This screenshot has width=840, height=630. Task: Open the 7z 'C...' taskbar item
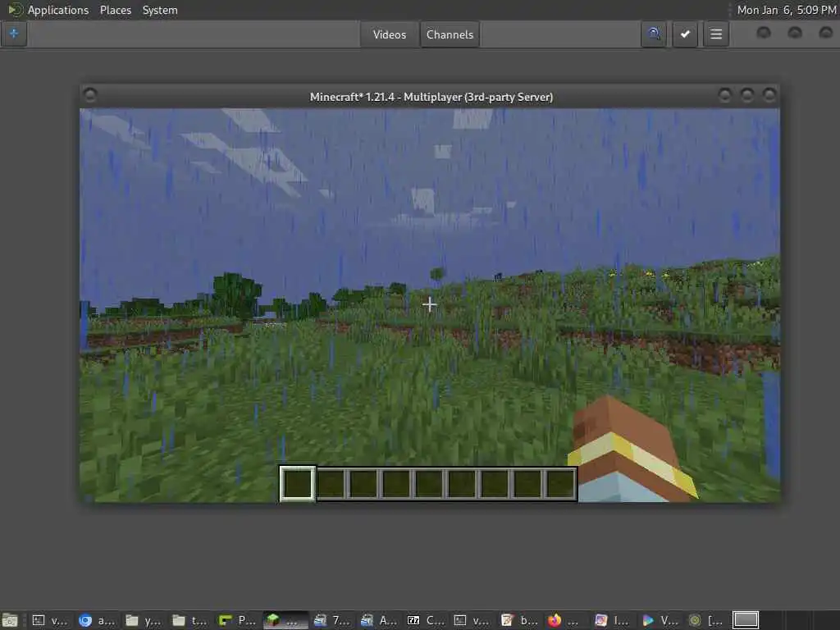[x=426, y=620]
